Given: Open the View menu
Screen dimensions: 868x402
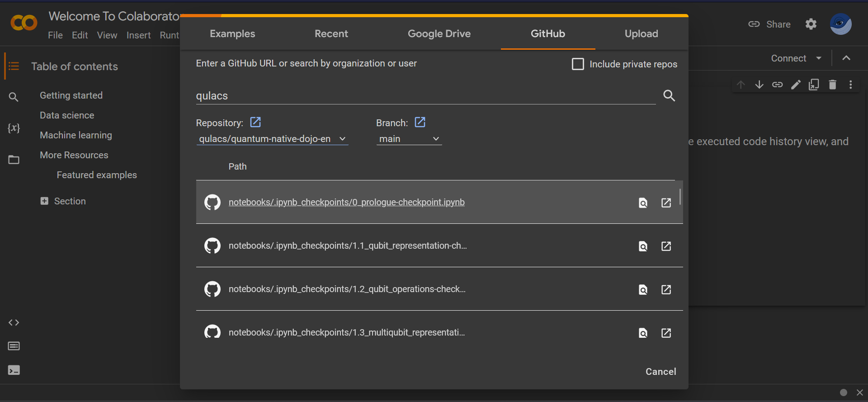Looking at the screenshot, I should tap(107, 35).
